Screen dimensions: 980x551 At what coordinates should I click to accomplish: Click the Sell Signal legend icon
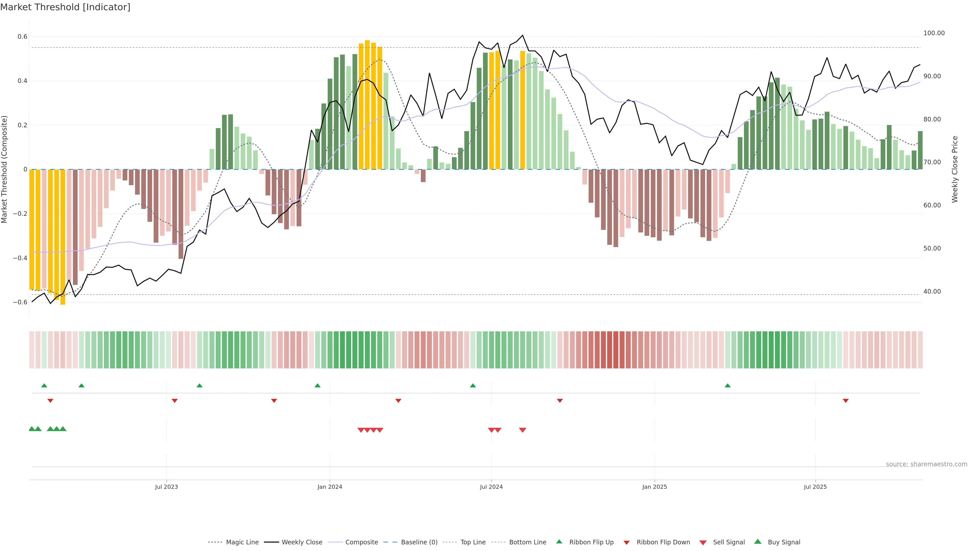[x=703, y=543]
